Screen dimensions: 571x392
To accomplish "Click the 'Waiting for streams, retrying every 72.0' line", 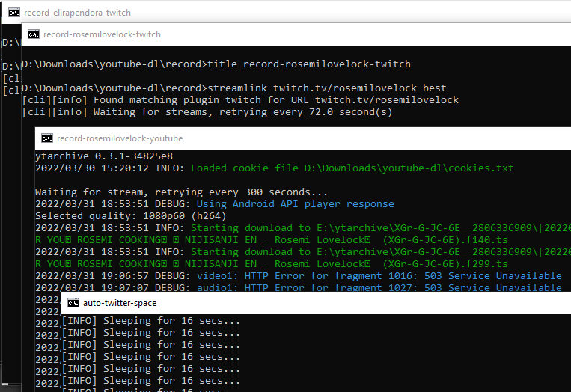I will click(x=207, y=111).
